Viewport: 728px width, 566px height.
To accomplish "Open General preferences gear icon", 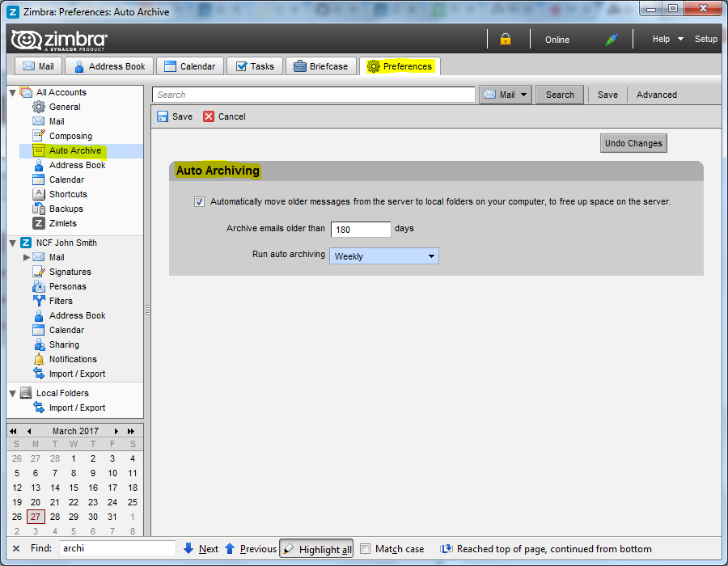I will tap(39, 108).
